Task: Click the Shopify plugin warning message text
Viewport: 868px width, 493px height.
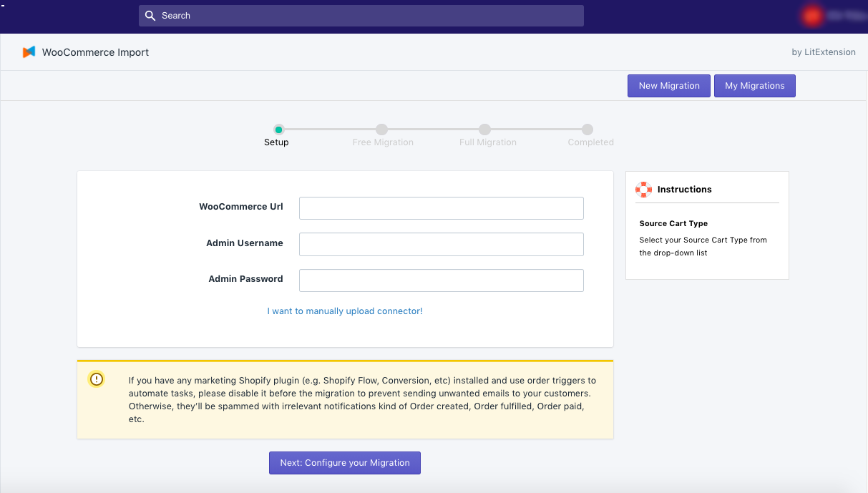Action: pos(363,400)
